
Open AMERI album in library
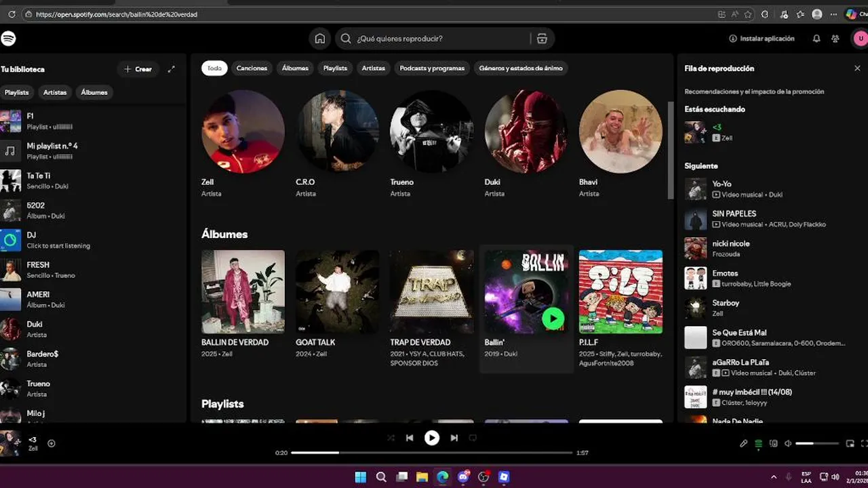tap(92, 300)
